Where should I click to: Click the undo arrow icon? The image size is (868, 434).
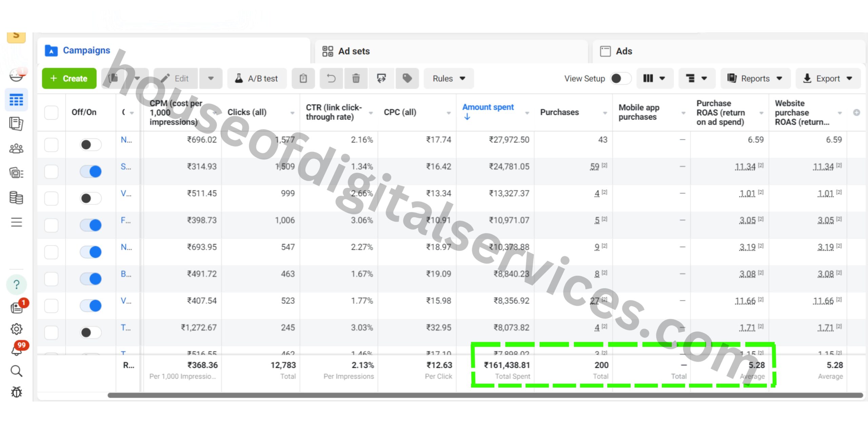(331, 78)
